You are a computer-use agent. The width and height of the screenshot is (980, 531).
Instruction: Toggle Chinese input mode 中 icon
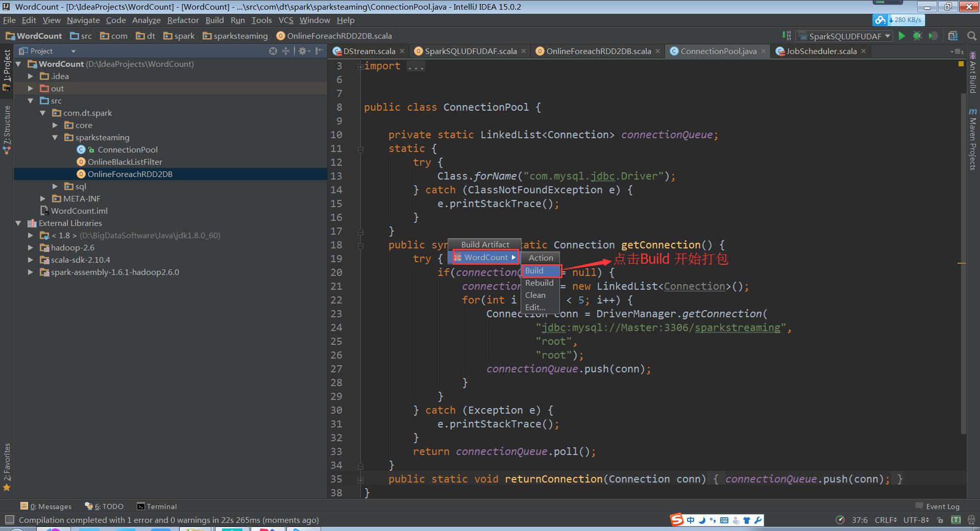click(691, 520)
